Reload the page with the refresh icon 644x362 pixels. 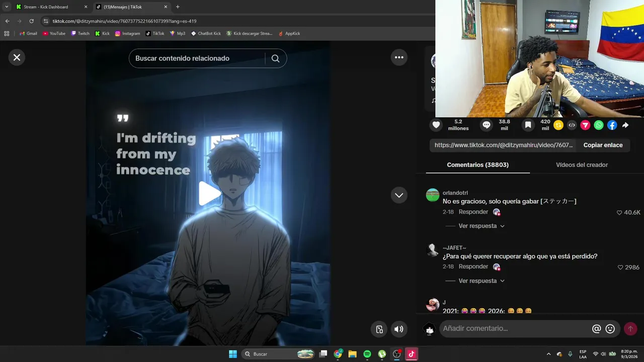(x=31, y=21)
